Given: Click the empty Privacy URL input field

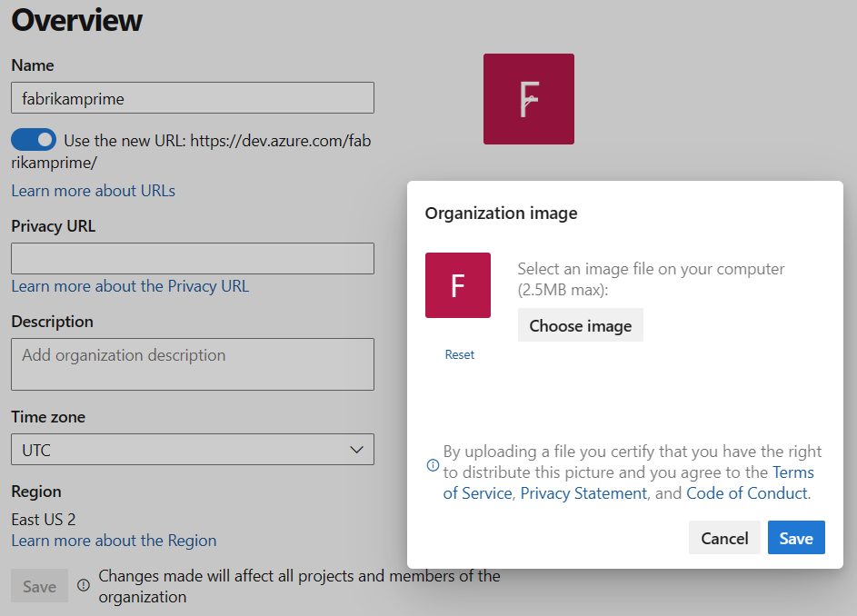Looking at the screenshot, I should coord(192,258).
